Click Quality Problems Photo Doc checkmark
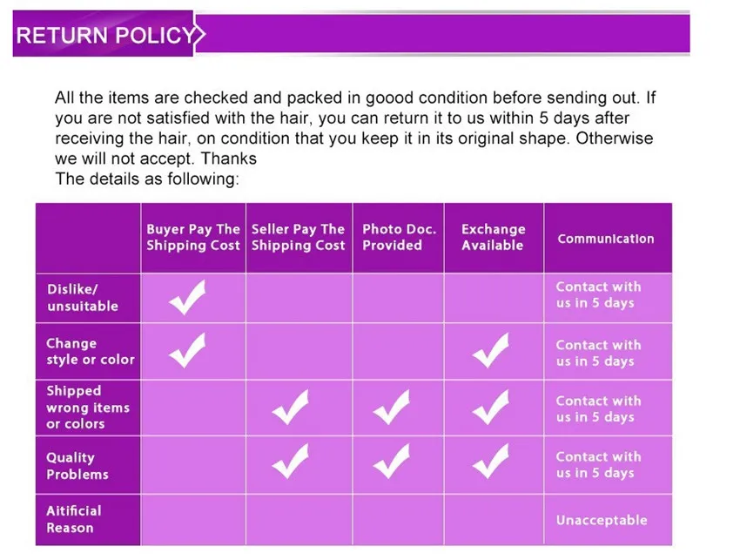The height and width of the screenshot is (560, 740). tap(390, 462)
